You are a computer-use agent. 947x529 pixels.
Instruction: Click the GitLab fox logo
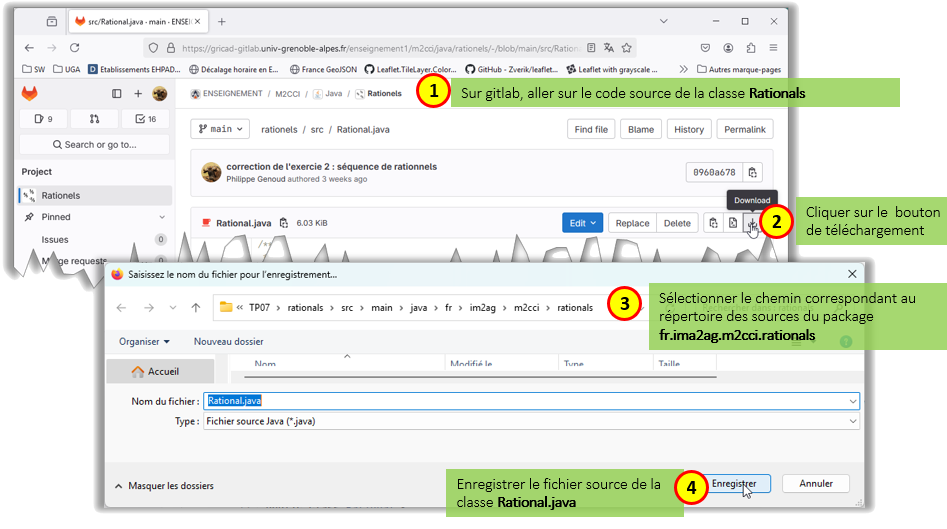point(30,94)
